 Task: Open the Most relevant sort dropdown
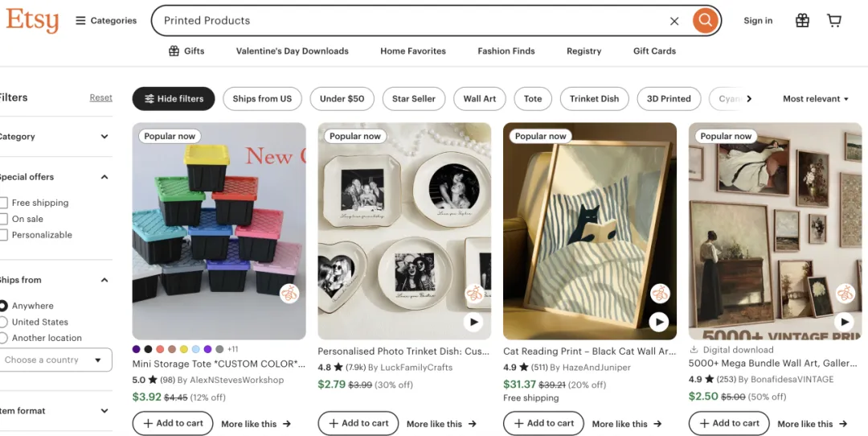point(816,99)
